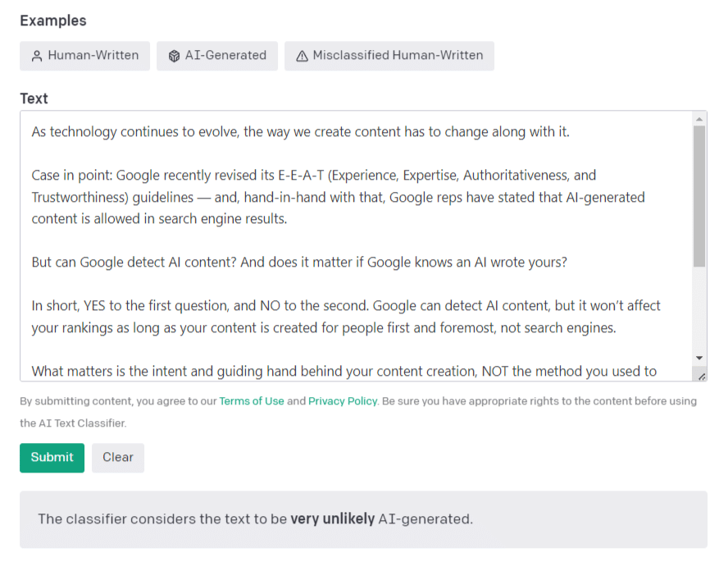Click the warning triangle icon for Misclassified
Viewport: 728px width, 562px height.
pyautogui.click(x=302, y=57)
